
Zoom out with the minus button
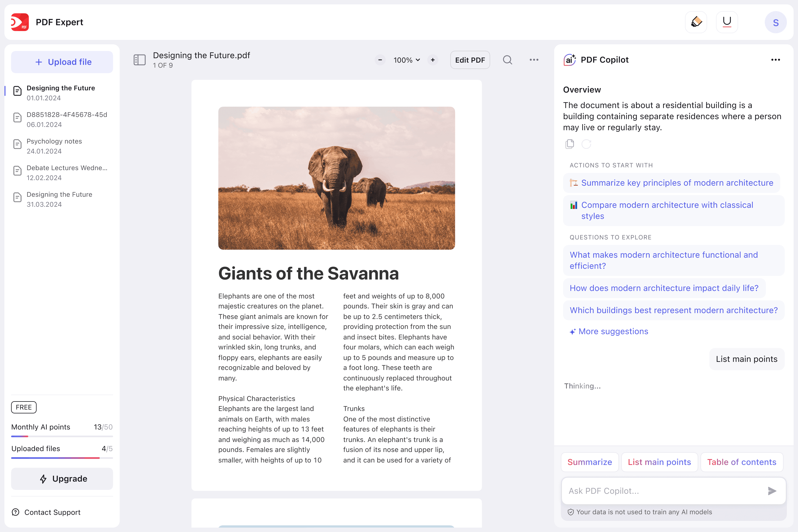[x=380, y=60]
